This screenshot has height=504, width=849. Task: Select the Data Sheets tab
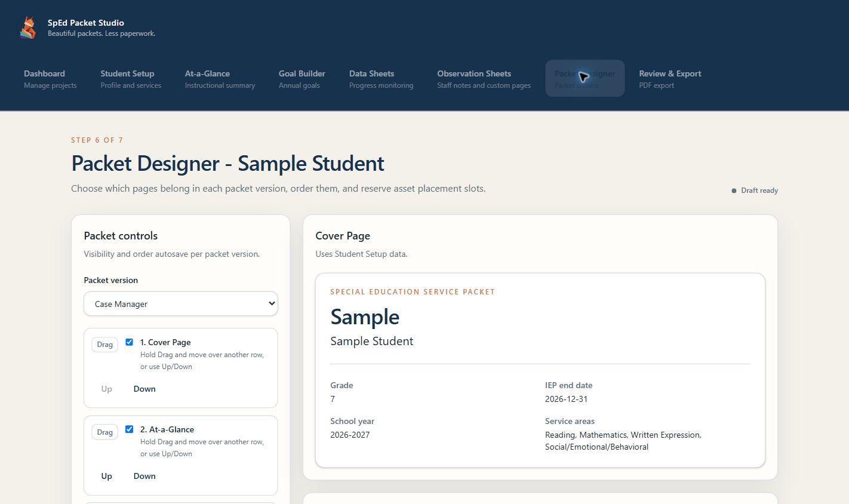tap(381, 79)
